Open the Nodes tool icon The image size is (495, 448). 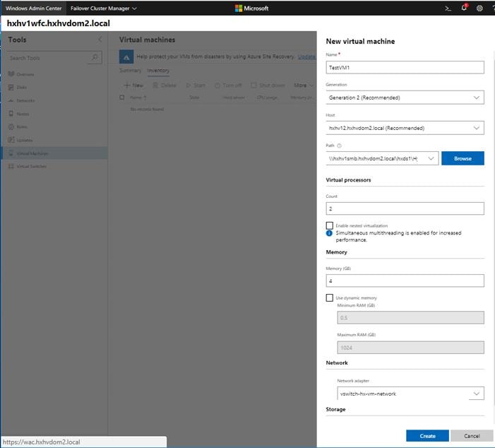coord(11,114)
